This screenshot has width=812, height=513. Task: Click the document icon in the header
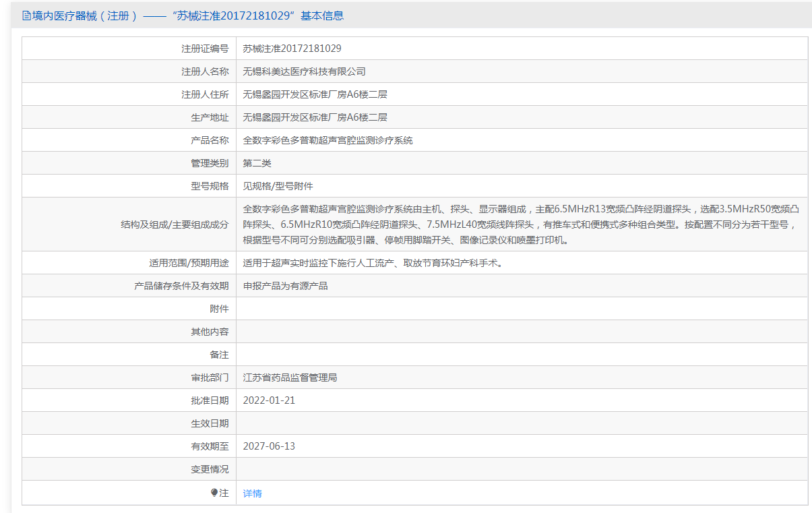[26, 16]
